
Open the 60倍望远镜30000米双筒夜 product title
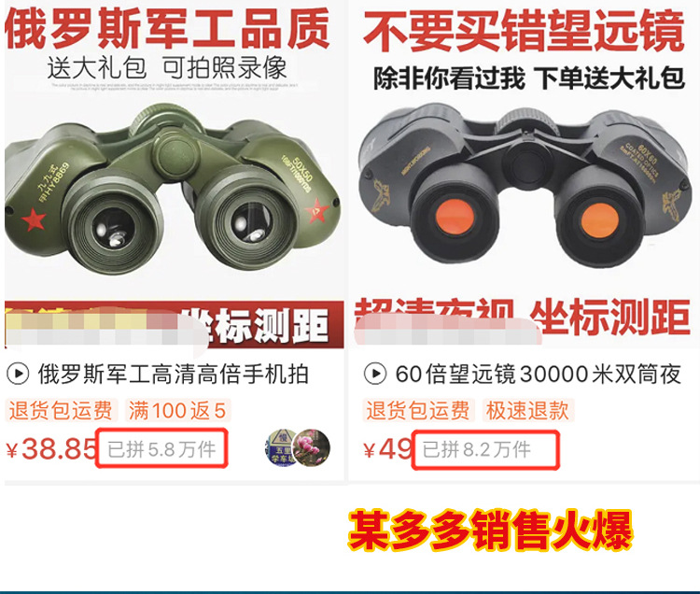[538, 375]
